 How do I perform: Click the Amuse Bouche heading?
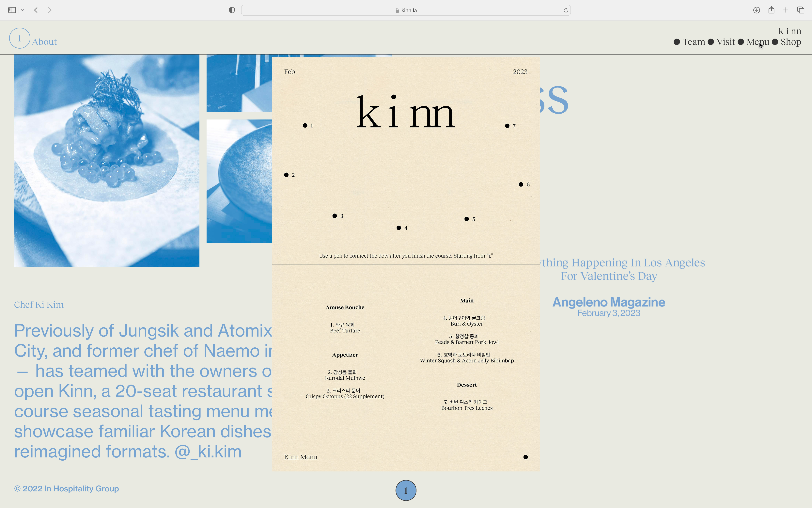(x=345, y=307)
